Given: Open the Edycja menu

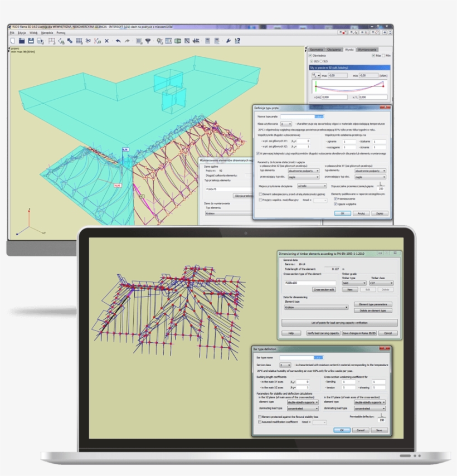Looking at the screenshot, I should tap(22, 33).
